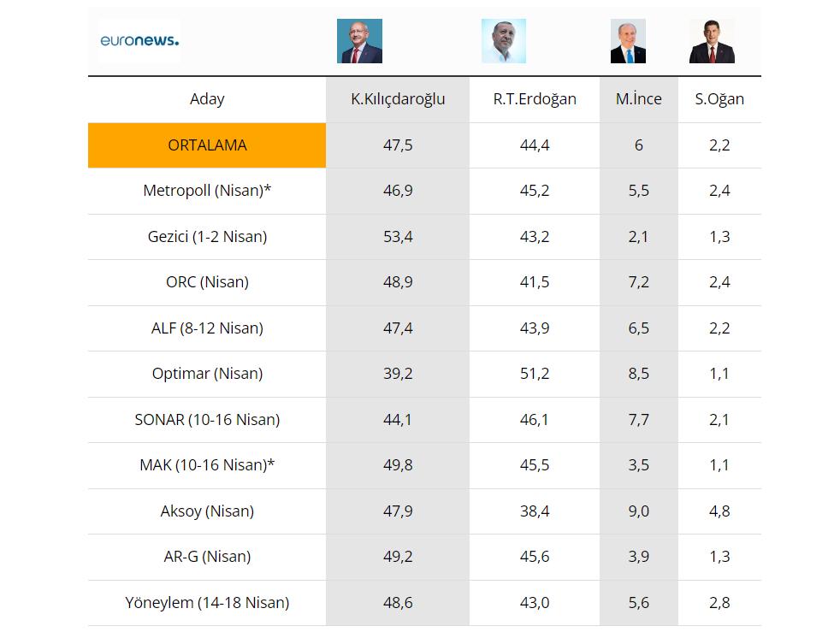Click the Yöneylem (14-18 Nisan) label
Image resolution: width=840 pixels, height=632 pixels.
(207, 603)
